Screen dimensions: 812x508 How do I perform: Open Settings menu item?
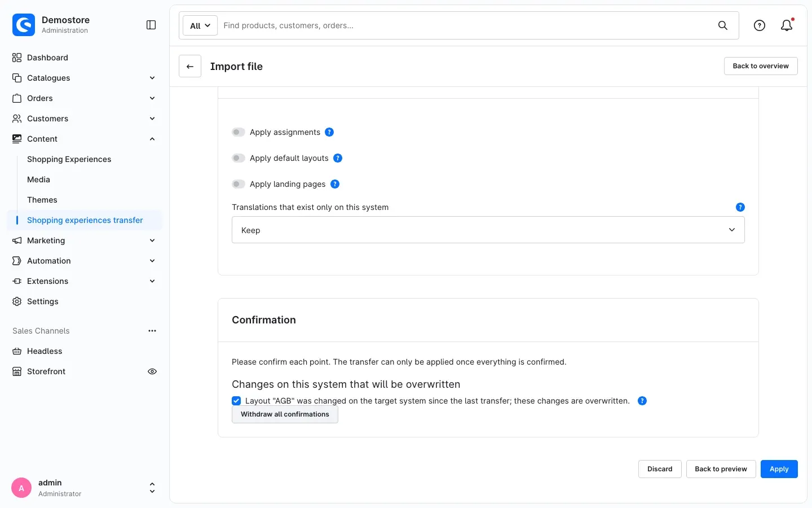(43, 301)
